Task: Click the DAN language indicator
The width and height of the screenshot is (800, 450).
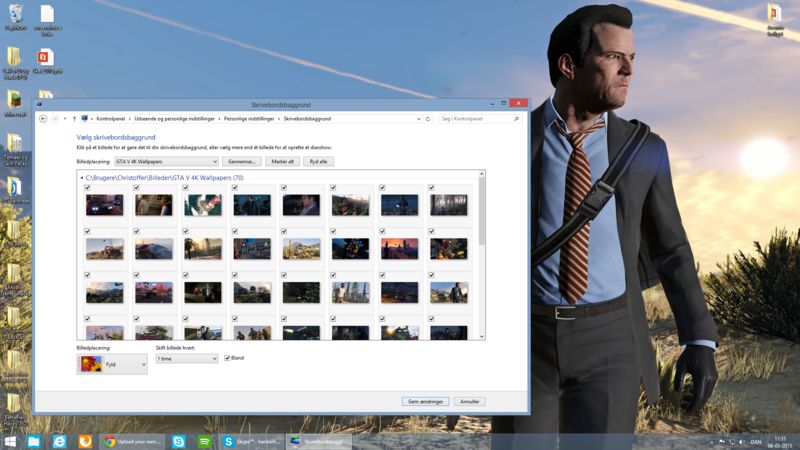Action: click(x=756, y=442)
